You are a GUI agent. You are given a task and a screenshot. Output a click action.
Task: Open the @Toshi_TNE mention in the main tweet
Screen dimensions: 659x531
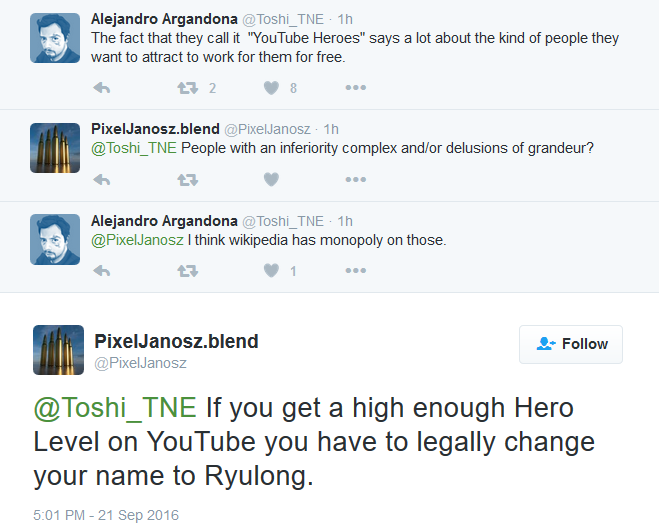point(115,408)
